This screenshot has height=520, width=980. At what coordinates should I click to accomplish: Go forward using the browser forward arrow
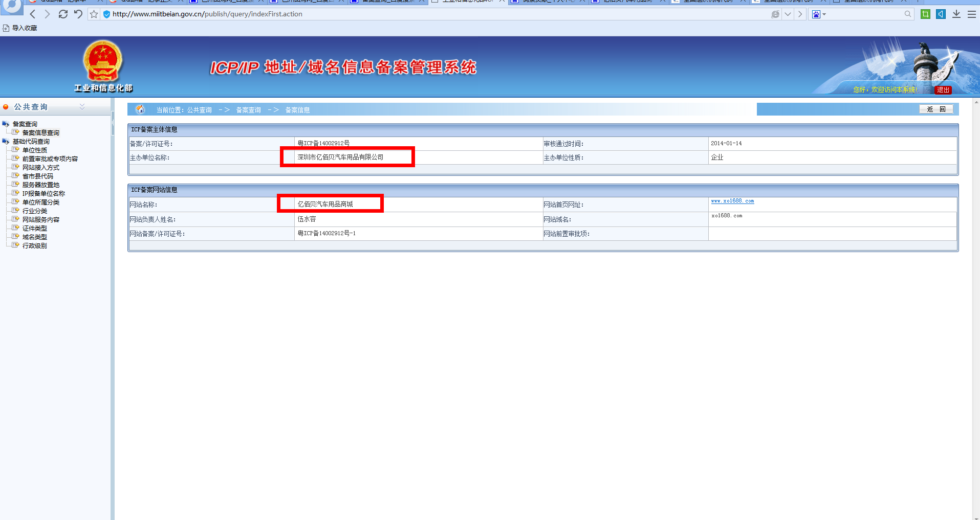[47, 14]
